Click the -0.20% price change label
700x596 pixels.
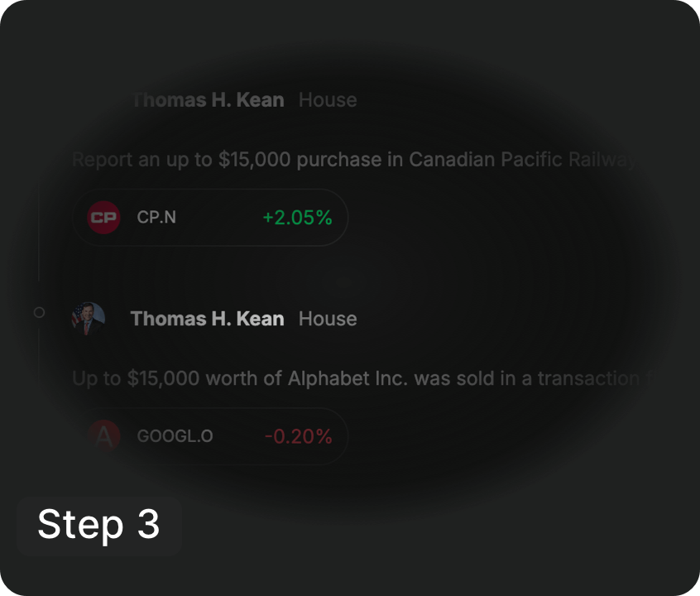click(300, 436)
